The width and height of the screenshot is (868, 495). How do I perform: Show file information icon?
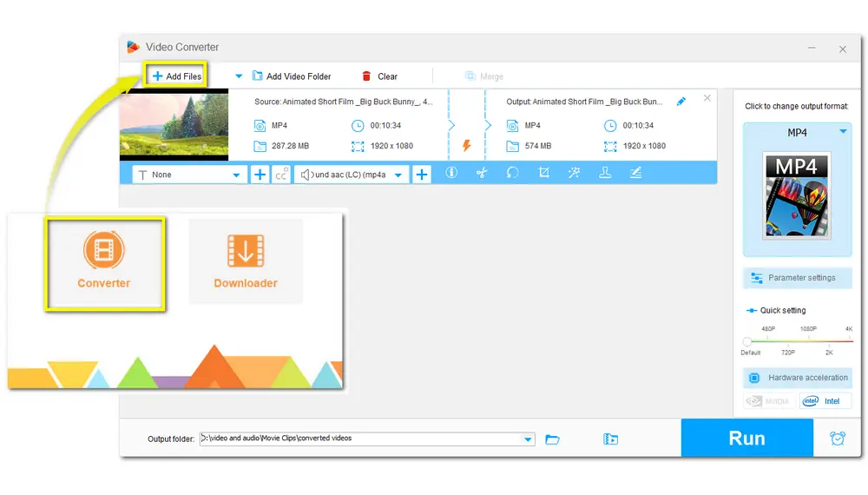[451, 173]
